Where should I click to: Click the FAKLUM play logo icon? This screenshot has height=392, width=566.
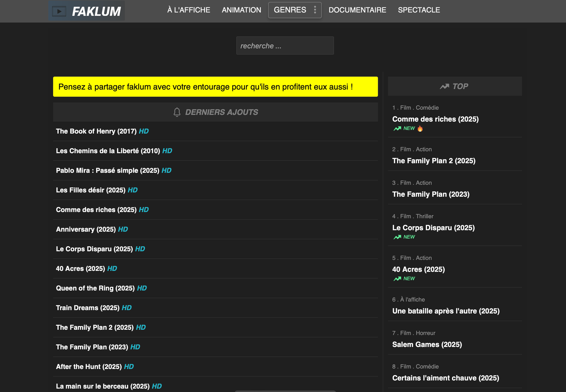pyautogui.click(x=59, y=11)
